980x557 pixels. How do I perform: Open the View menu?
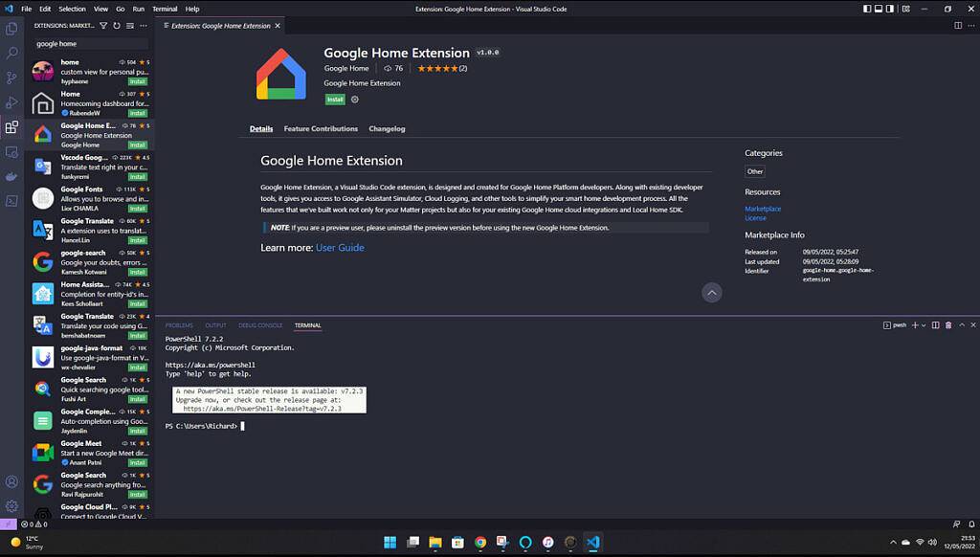point(100,8)
